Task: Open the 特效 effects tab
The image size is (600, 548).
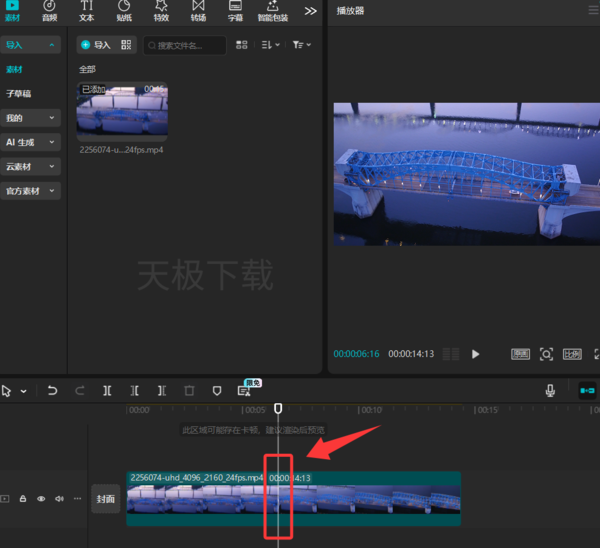Action: point(161,11)
